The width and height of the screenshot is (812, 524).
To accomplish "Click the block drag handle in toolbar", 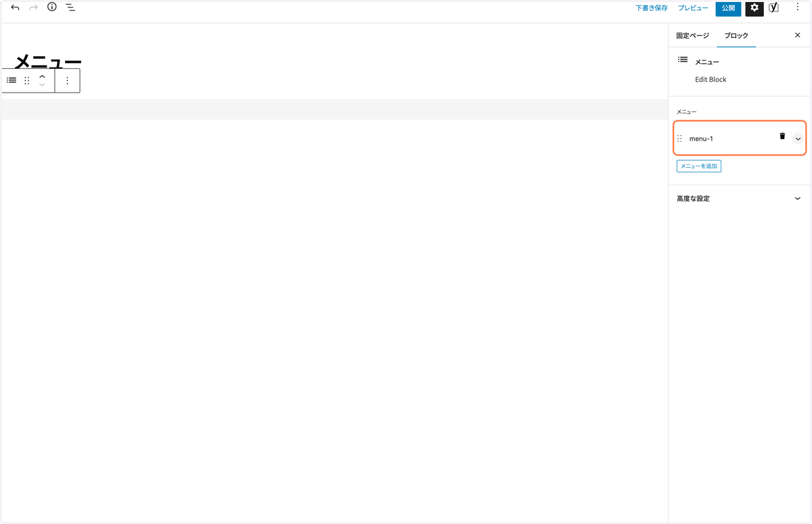I will [x=27, y=80].
